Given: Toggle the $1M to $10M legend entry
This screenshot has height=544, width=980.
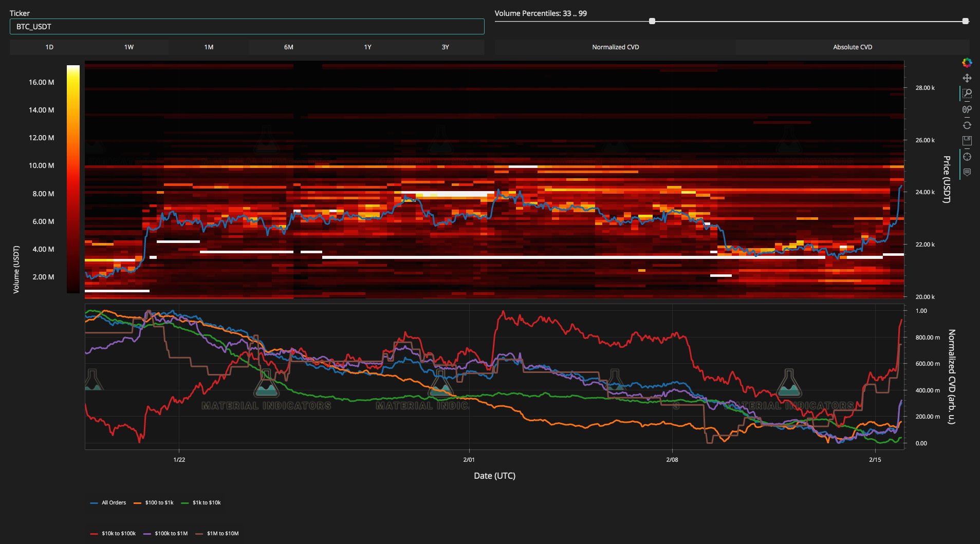Looking at the screenshot, I should [x=217, y=533].
